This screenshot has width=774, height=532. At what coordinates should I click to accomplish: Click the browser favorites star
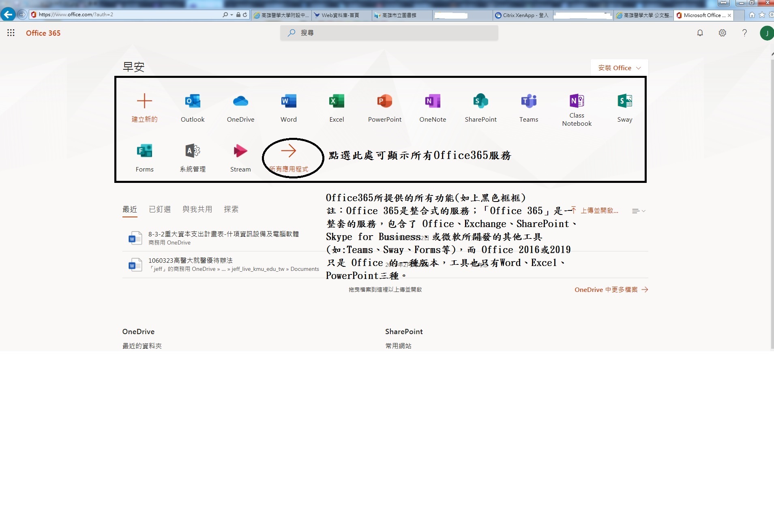[x=762, y=15]
